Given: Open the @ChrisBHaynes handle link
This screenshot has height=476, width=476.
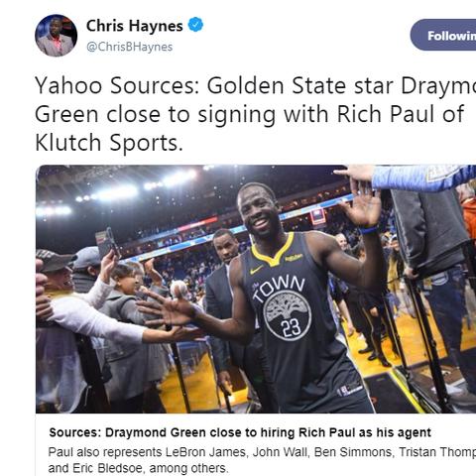Looking at the screenshot, I should pos(129,47).
